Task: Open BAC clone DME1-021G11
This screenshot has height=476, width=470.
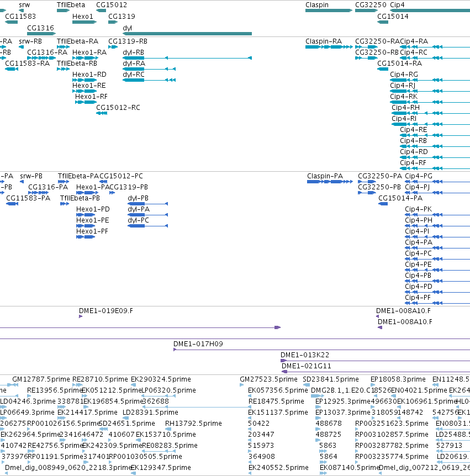Action: pos(307,366)
